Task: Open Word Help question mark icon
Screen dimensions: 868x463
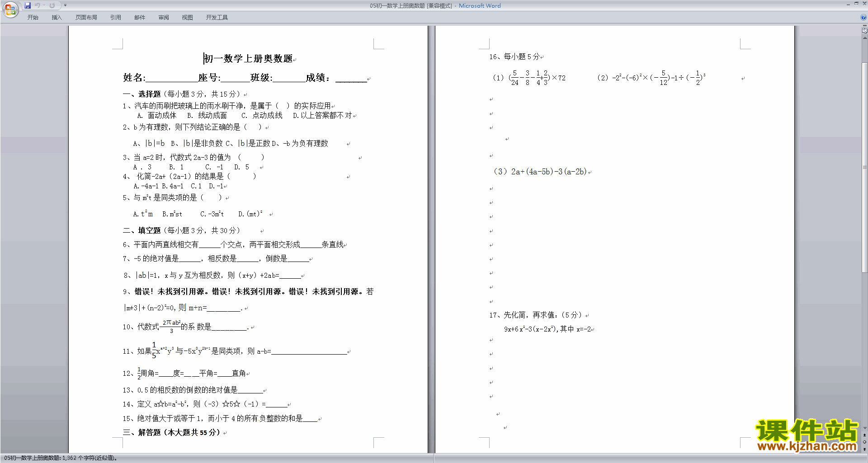Action: (863, 18)
